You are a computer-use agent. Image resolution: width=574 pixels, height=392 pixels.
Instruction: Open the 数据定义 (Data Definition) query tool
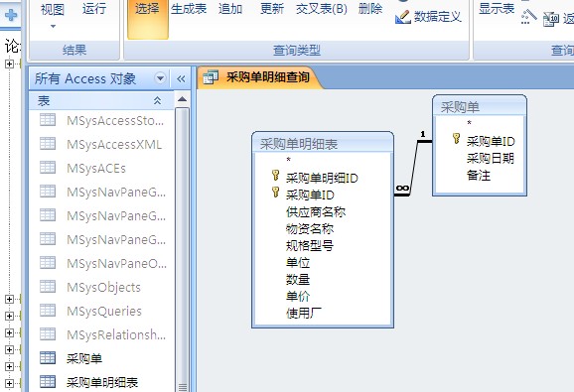(x=428, y=17)
